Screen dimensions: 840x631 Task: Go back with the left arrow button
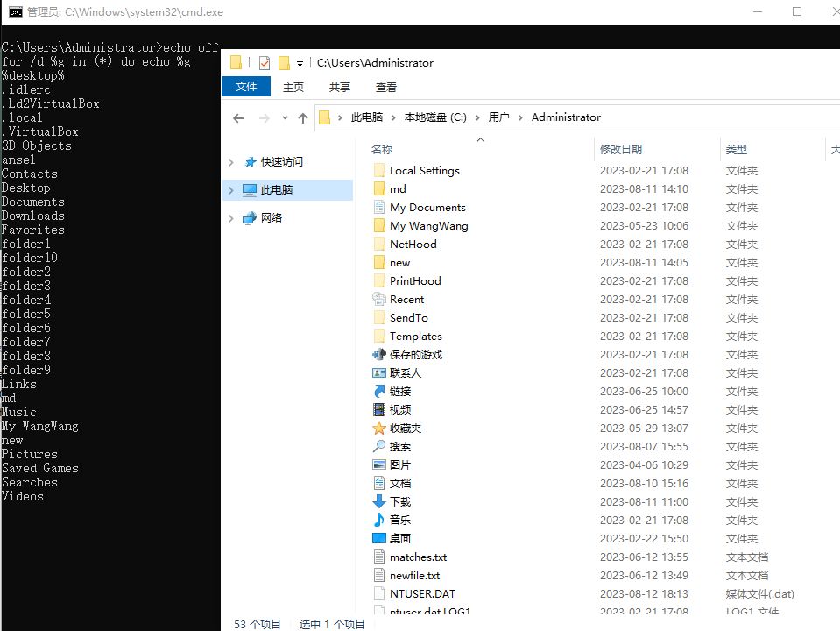coord(238,118)
